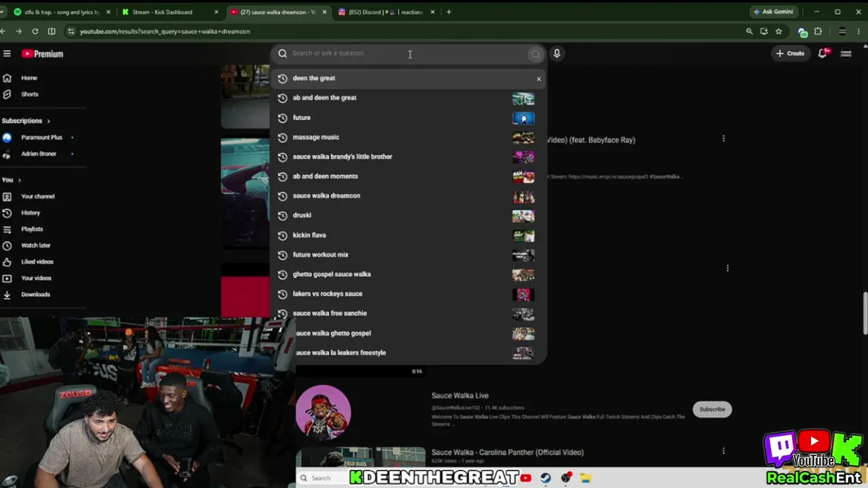Choose the 'druski' search suggestion
This screenshot has width=868, height=488.
[409, 216]
